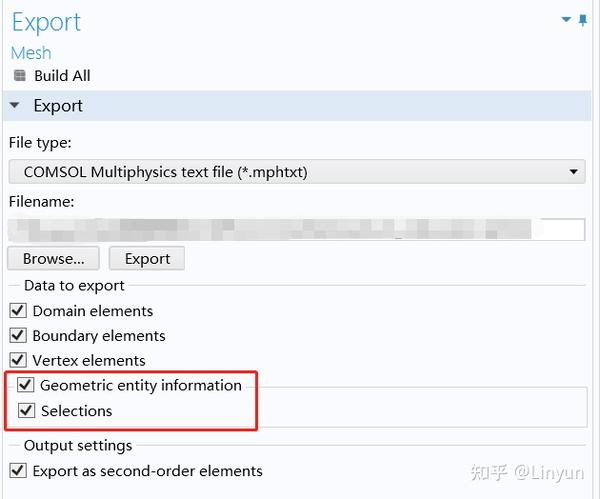Click the Filename: label
600x499 pixels.
[42, 201]
